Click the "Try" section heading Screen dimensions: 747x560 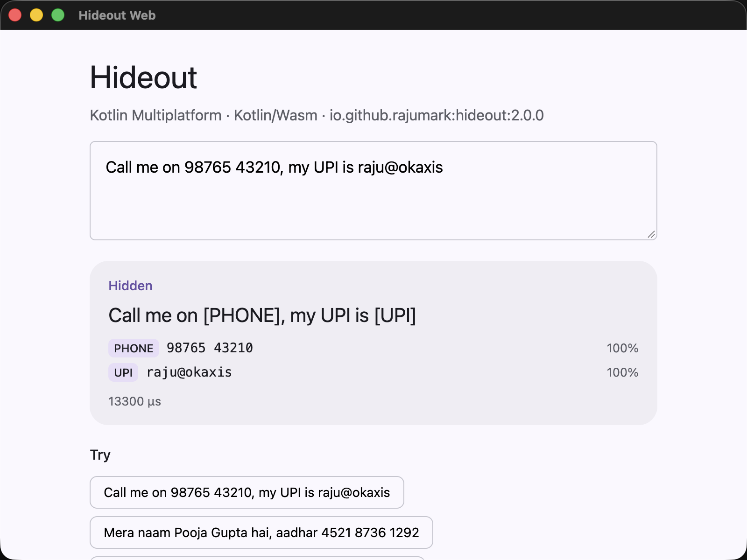tap(100, 455)
